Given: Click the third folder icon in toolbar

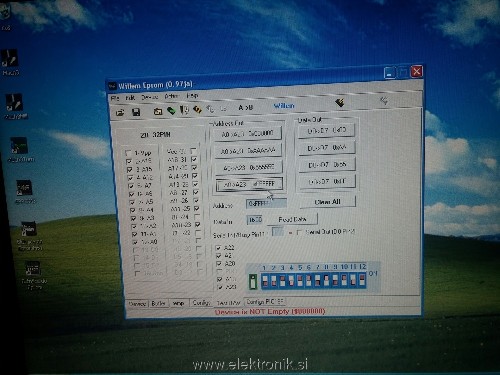Looking at the screenshot, I should coord(158,111).
